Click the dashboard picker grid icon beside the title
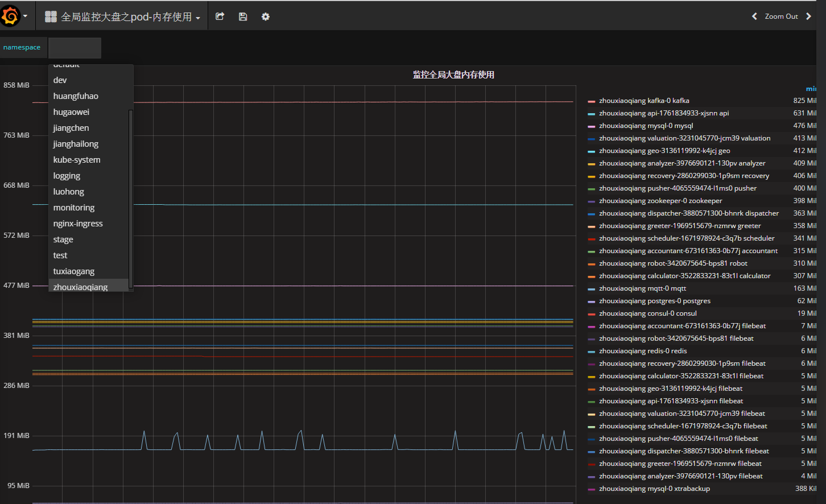 tap(51, 16)
